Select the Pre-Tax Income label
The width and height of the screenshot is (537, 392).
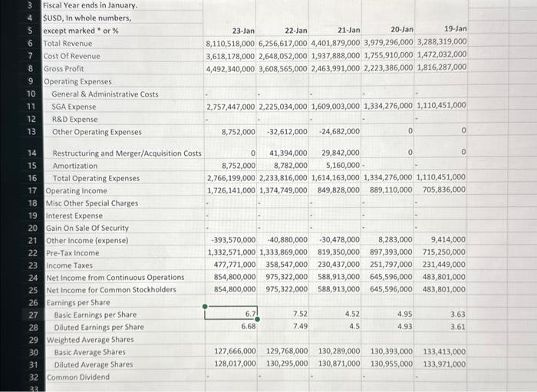pyautogui.click(x=73, y=253)
